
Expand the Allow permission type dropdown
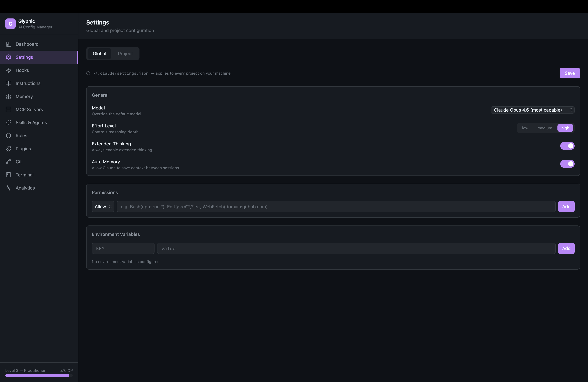[x=103, y=207]
